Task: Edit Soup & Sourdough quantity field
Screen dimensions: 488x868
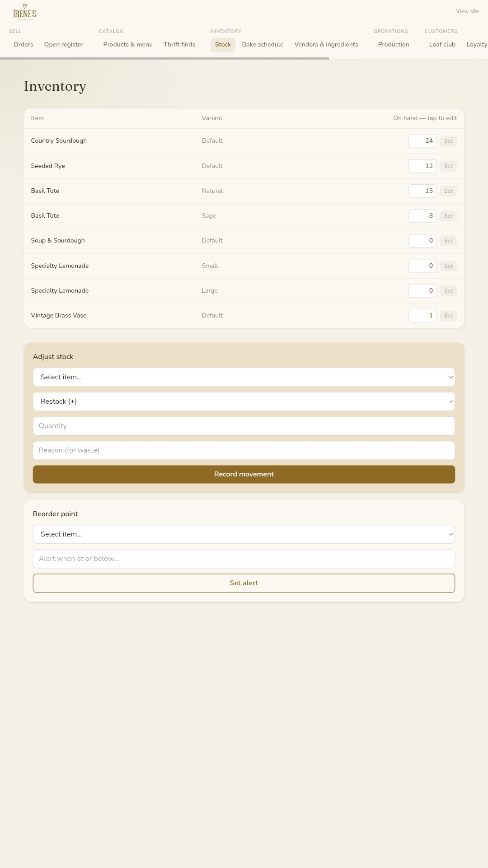Action: [x=422, y=241]
